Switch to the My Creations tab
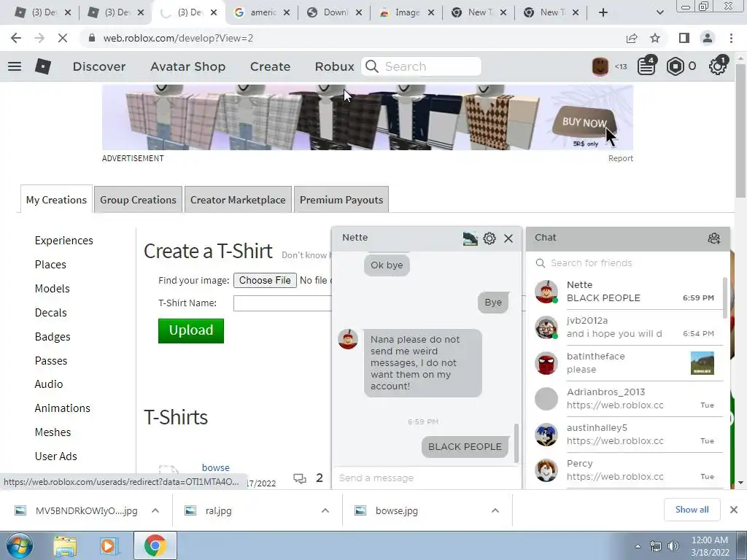 point(56,200)
